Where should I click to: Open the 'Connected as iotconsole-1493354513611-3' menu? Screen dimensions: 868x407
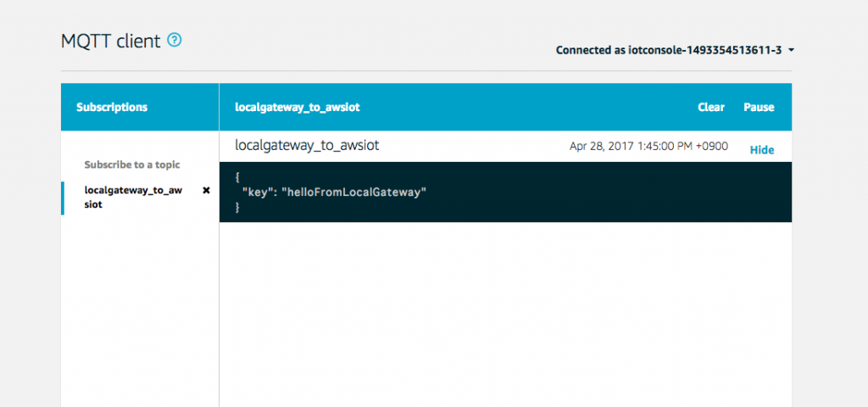click(675, 50)
